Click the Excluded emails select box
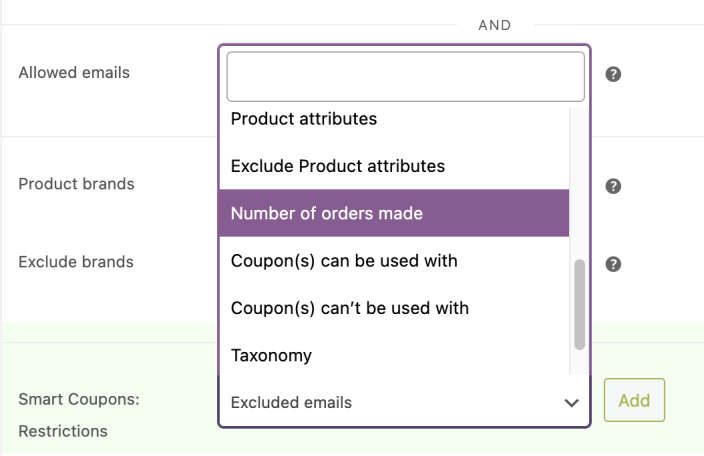The image size is (704, 456). [x=404, y=402]
